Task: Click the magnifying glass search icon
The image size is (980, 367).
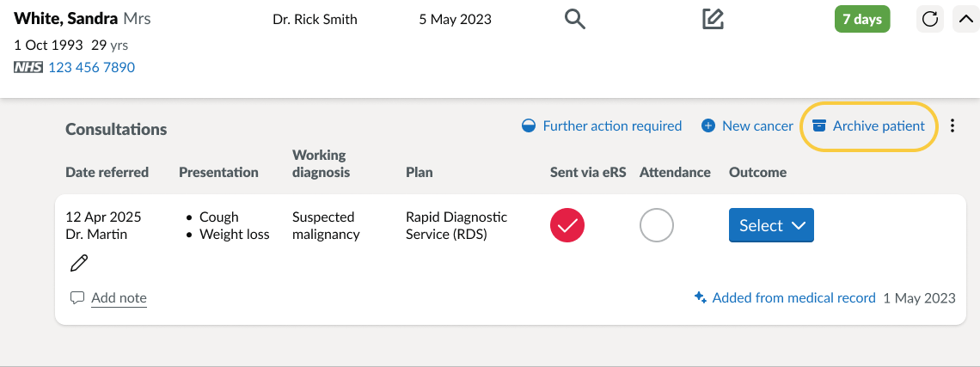Action: tap(575, 20)
